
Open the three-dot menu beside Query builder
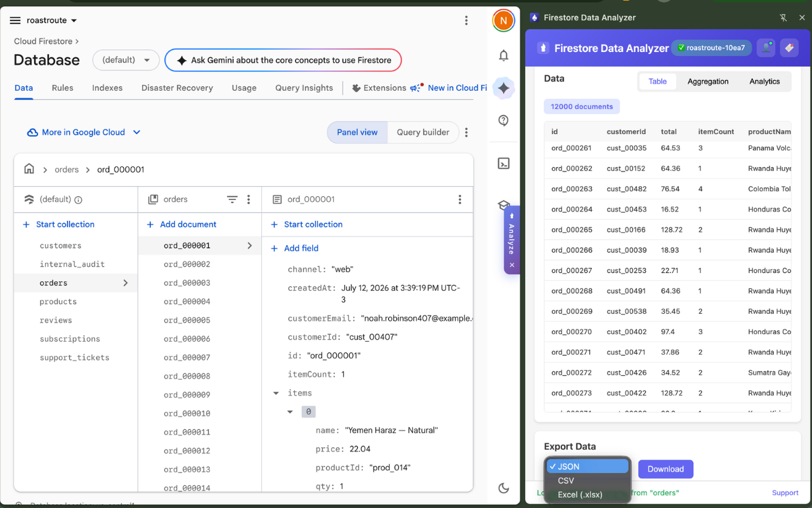[466, 132]
